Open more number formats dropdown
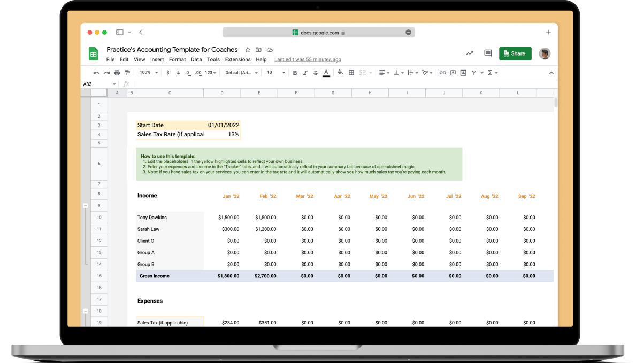 [x=210, y=73]
